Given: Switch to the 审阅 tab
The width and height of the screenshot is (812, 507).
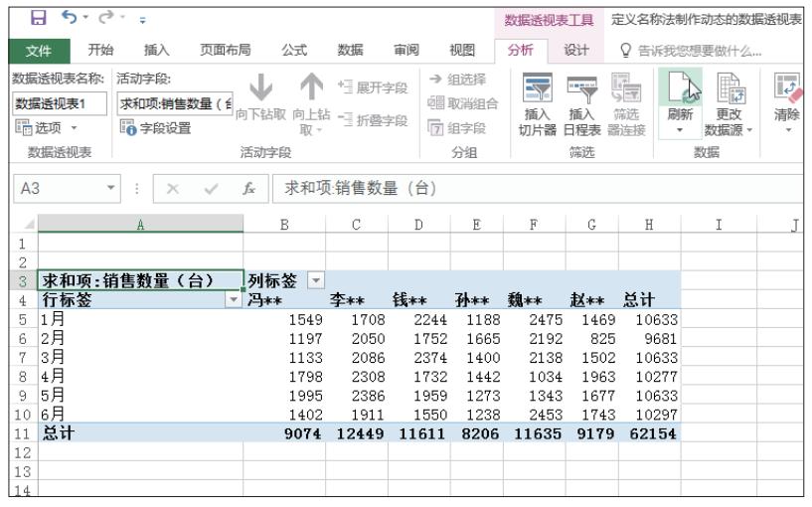Looking at the screenshot, I should coord(406,50).
